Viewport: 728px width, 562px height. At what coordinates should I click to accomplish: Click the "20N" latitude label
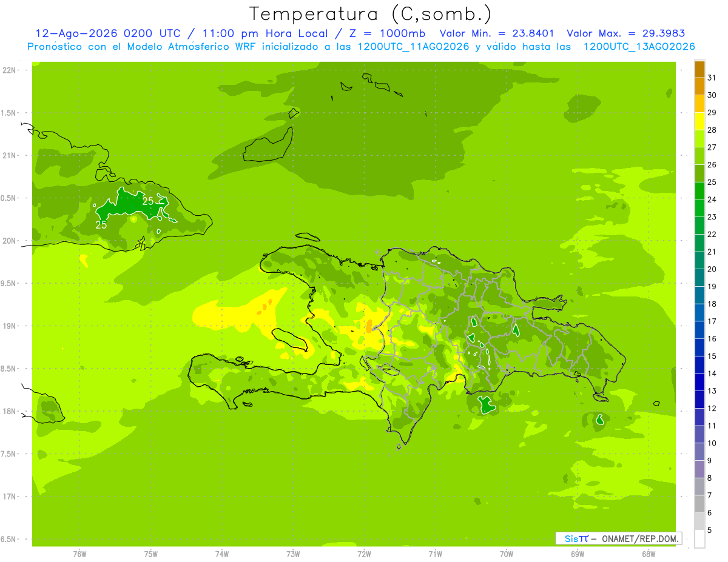(9, 241)
